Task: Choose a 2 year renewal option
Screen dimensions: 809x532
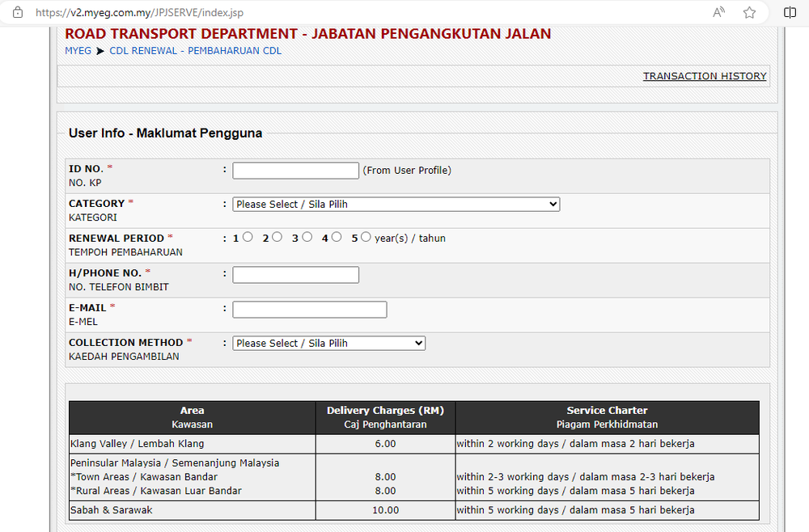Action: [x=277, y=236]
